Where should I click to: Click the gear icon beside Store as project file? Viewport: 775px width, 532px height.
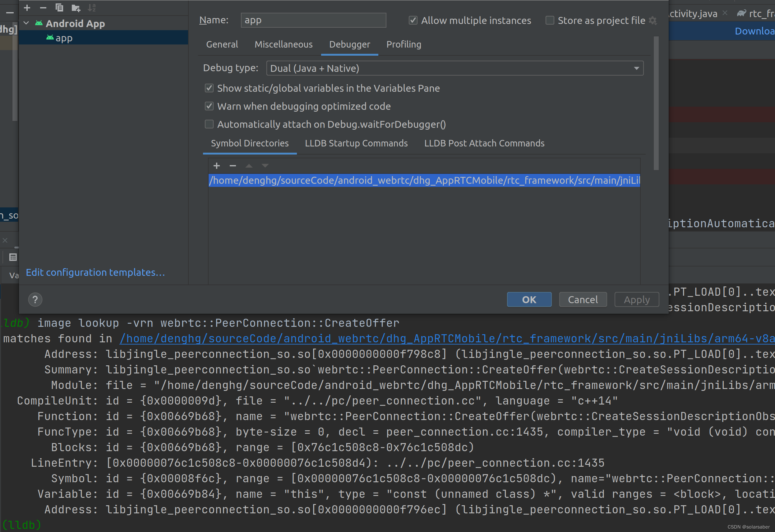653,21
